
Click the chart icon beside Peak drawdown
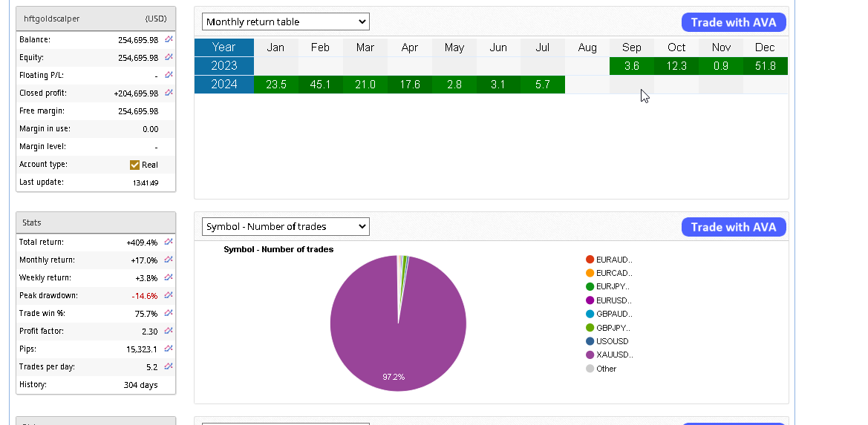[x=169, y=295]
